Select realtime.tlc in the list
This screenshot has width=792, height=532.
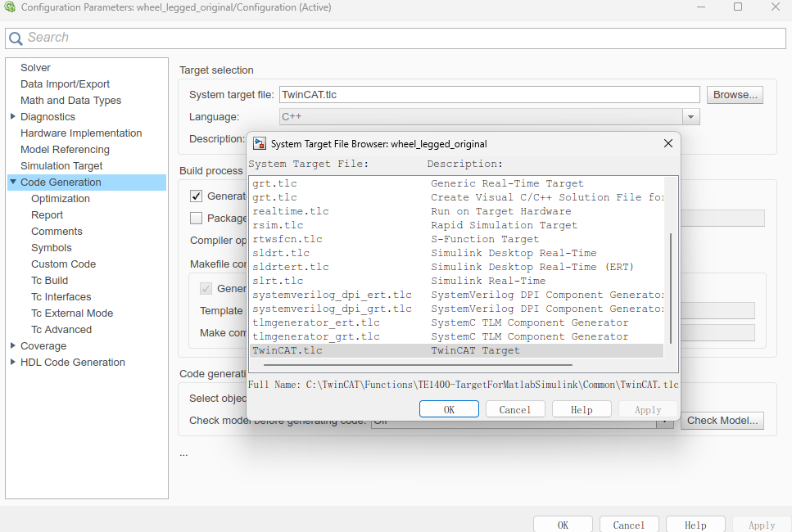457,211
